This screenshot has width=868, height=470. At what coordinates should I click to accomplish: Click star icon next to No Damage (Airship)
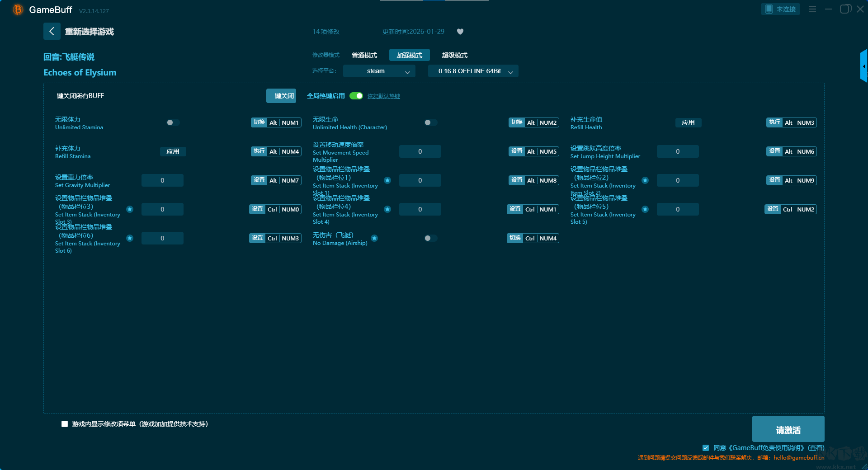pyautogui.click(x=374, y=238)
